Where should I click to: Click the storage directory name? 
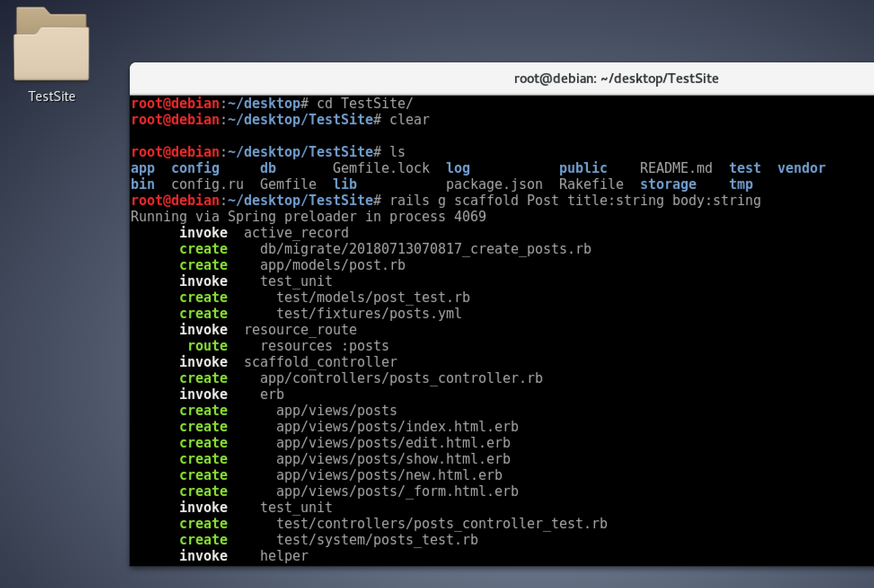coord(668,184)
